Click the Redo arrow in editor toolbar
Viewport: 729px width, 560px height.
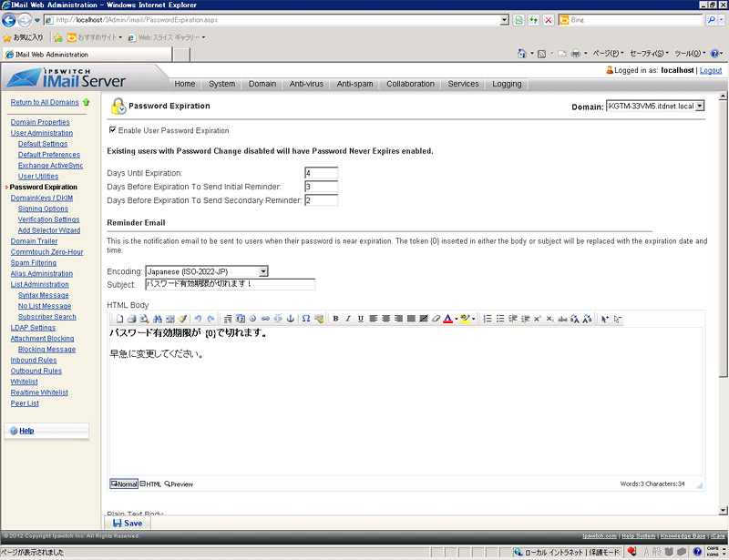pos(210,319)
